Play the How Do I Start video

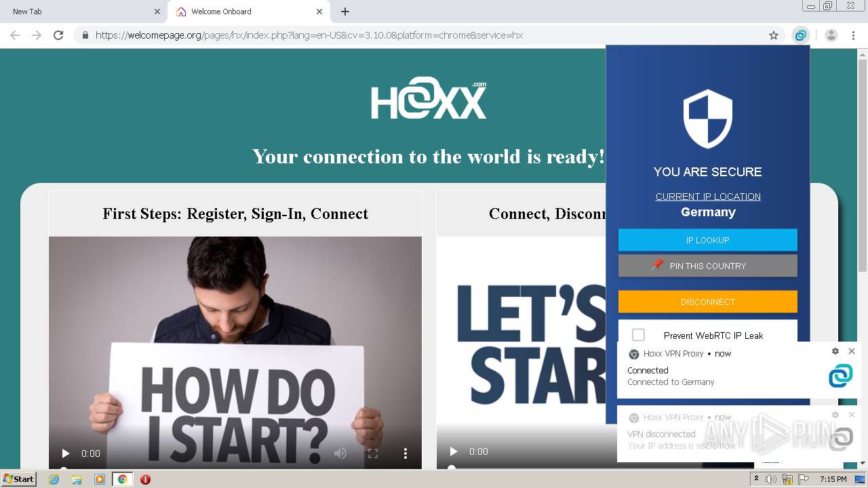pyautogui.click(x=66, y=453)
